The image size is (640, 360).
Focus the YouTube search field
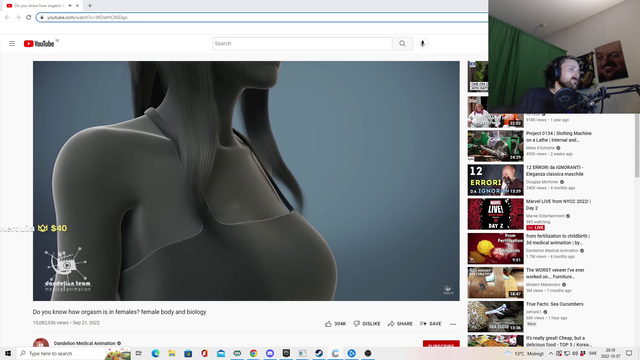pos(302,44)
